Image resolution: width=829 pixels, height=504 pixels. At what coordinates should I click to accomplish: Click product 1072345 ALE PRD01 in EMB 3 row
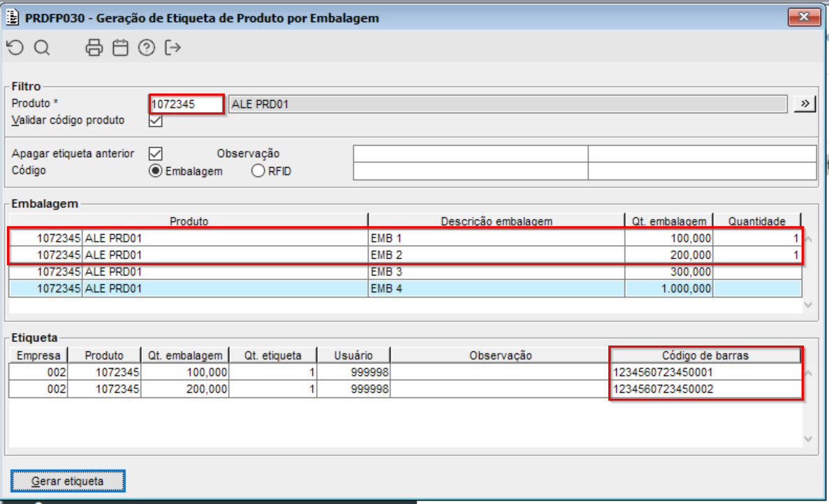[189, 272]
